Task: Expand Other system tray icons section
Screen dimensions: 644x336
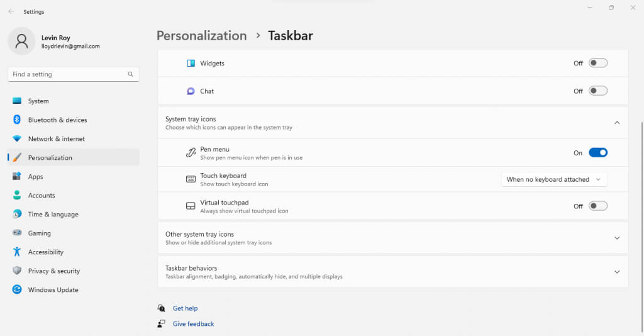Action: (616, 238)
